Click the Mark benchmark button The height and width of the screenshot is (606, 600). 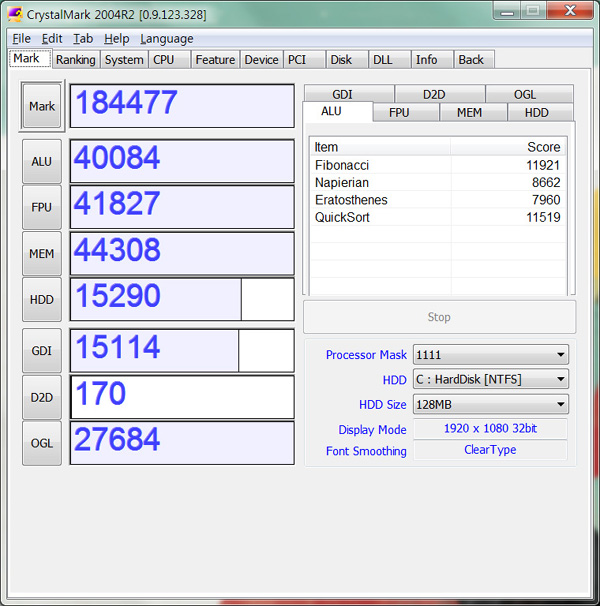click(42, 106)
